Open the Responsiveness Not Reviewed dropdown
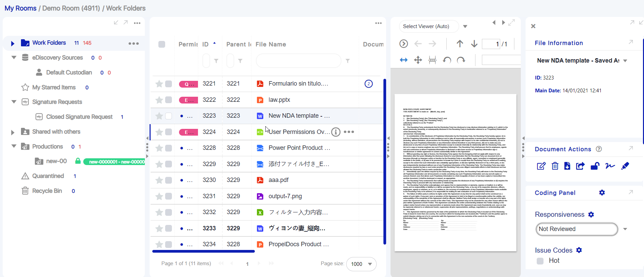This screenshot has height=277, width=644. tap(625, 229)
